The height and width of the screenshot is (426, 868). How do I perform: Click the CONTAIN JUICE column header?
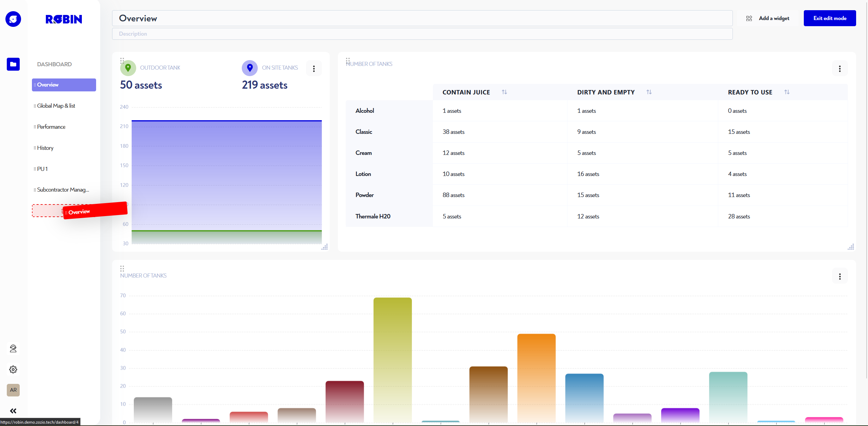click(466, 92)
